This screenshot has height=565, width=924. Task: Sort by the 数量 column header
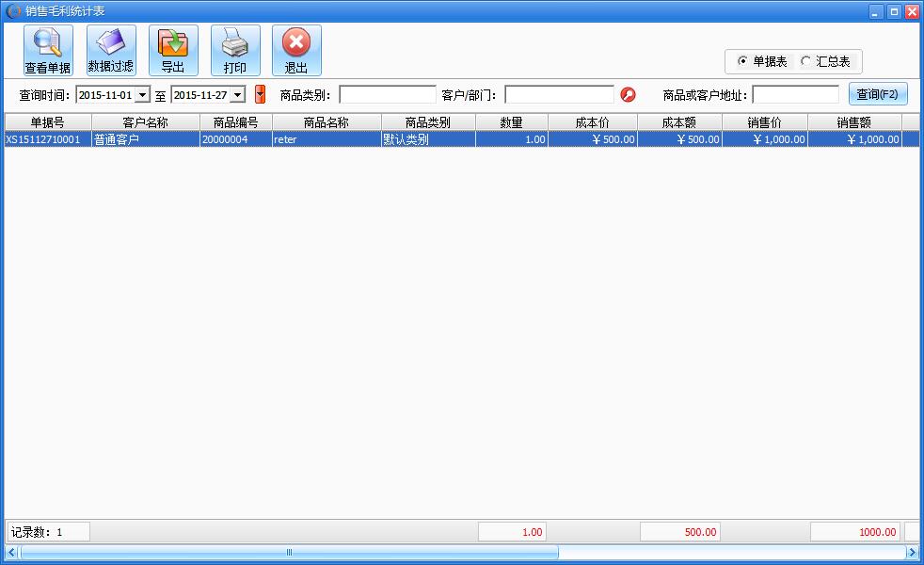pyautogui.click(x=512, y=122)
